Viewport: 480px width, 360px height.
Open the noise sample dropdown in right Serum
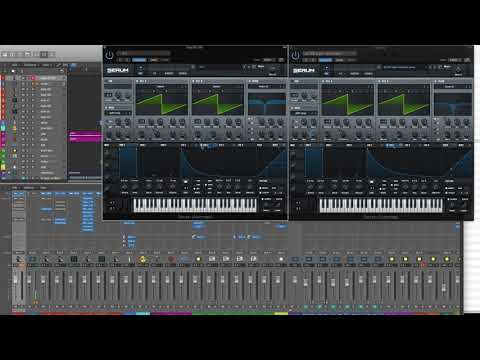(304, 113)
